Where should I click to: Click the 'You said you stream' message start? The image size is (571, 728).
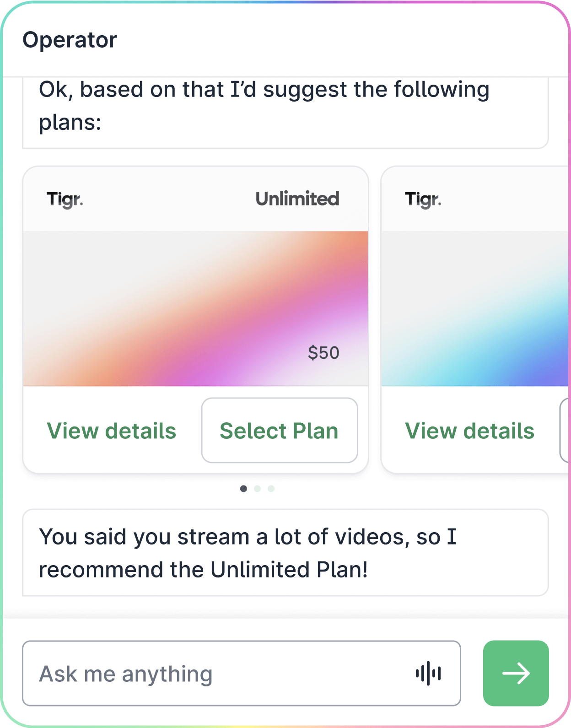[82, 537]
